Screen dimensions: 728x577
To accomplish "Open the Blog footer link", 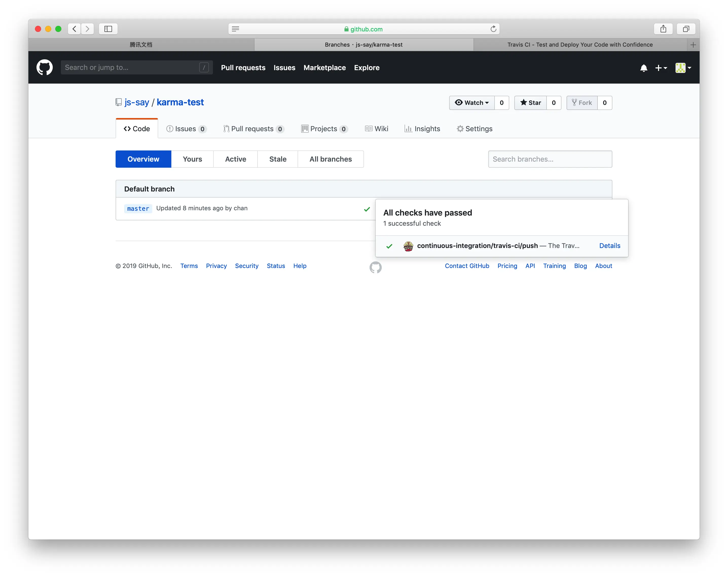I will coord(580,266).
